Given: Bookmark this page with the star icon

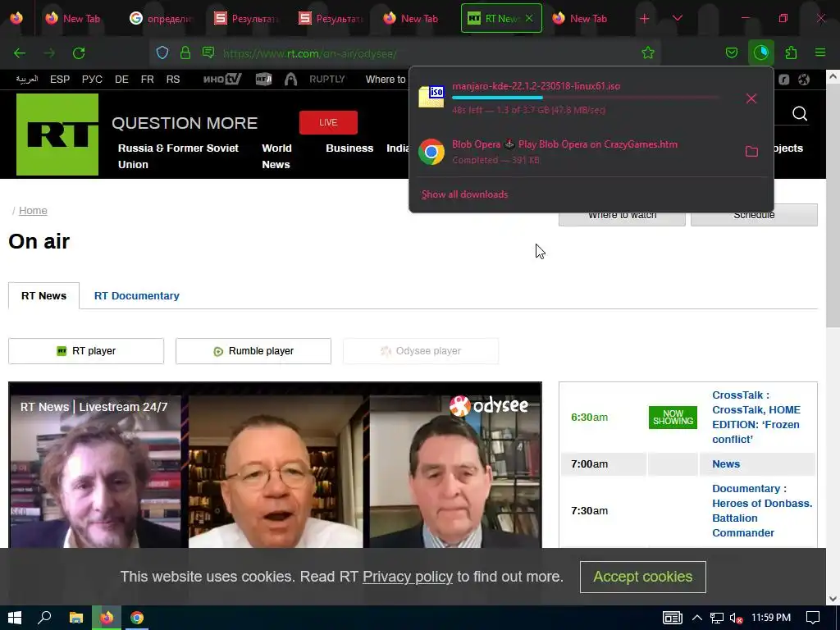Looking at the screenshot, I should point(648,52).
